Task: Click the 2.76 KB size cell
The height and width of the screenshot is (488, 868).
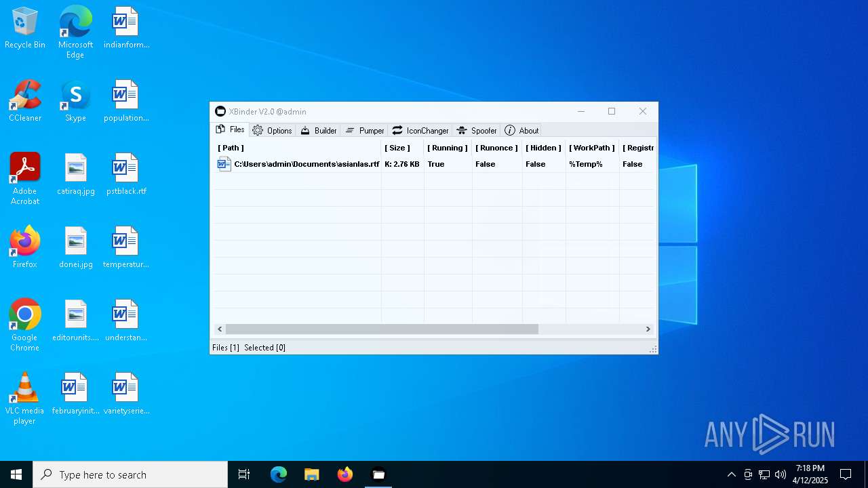Action: pyautogui.click(x=402, y=164)
